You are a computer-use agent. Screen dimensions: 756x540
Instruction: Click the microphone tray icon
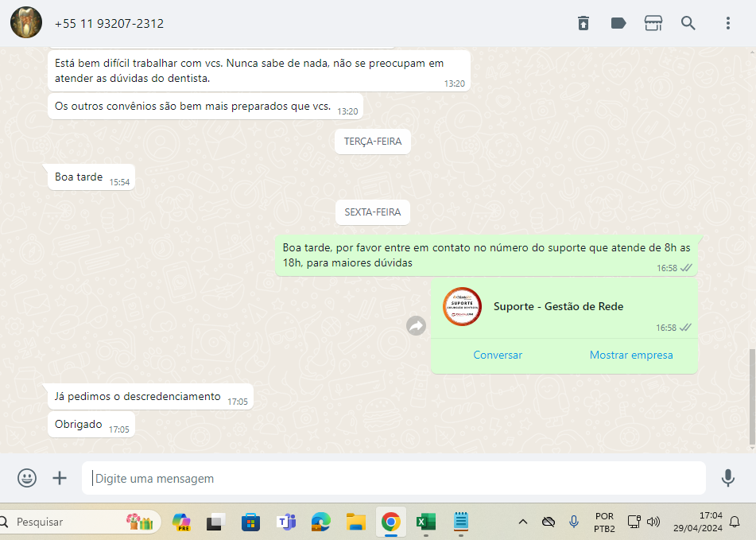(x=574, y=522)
